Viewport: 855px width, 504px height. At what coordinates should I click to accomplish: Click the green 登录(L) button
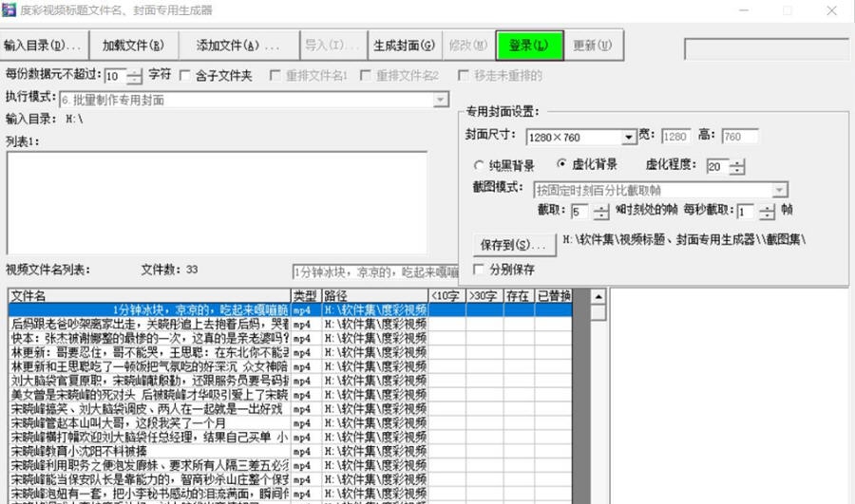point(529,46)
